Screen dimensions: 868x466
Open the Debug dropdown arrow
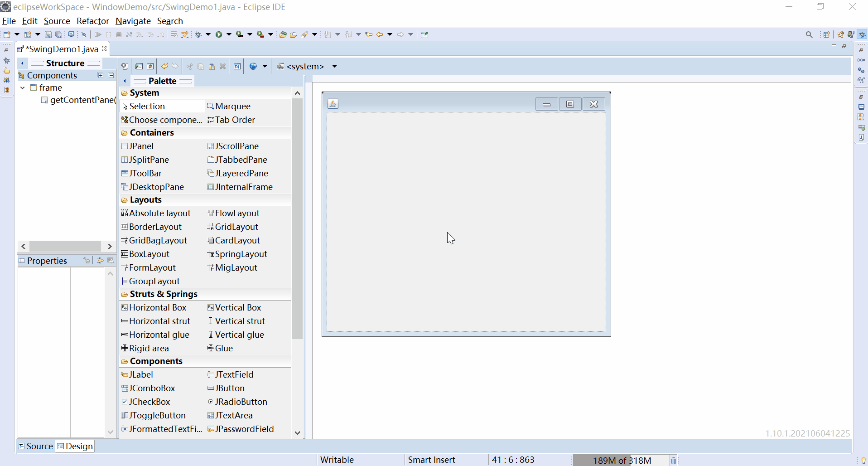point(208,34)
